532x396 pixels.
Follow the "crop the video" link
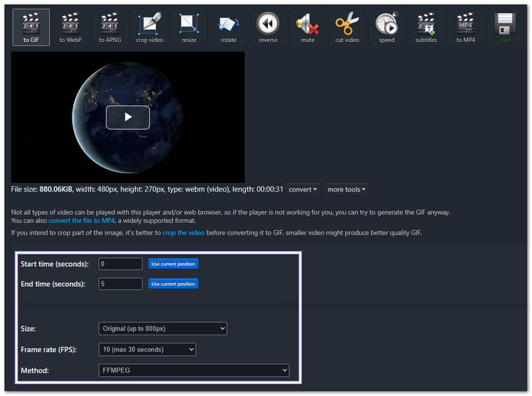click(x=184, y=232)
